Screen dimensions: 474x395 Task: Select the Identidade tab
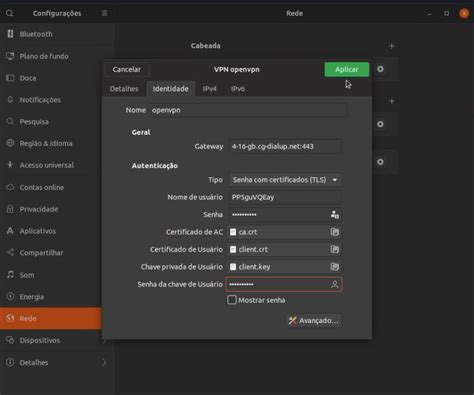[171, 89]
